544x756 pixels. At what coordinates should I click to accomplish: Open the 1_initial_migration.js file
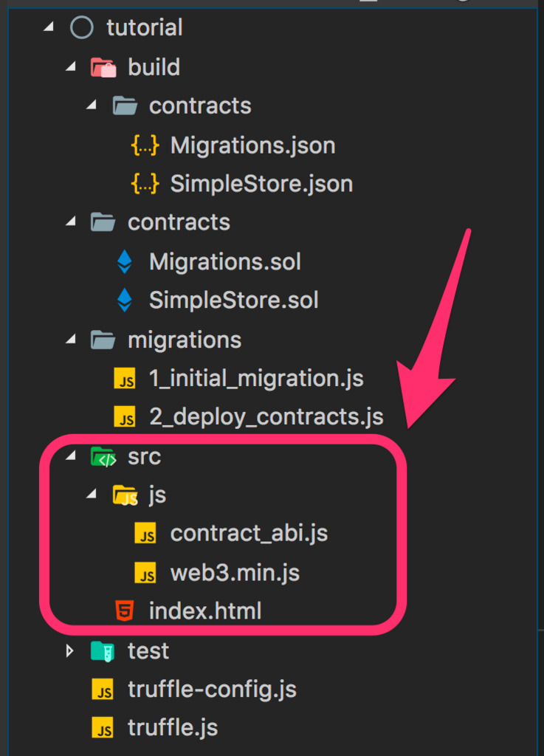tap(256, 378)
